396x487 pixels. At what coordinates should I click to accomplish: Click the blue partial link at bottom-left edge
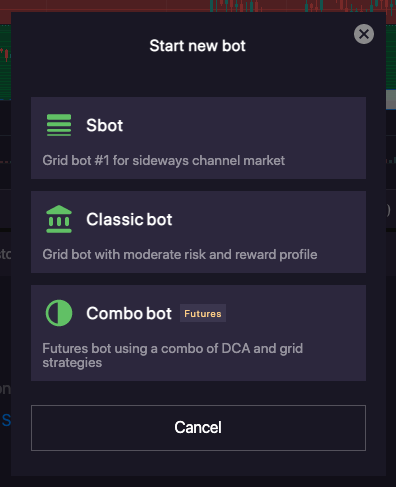tap(6, 420)
